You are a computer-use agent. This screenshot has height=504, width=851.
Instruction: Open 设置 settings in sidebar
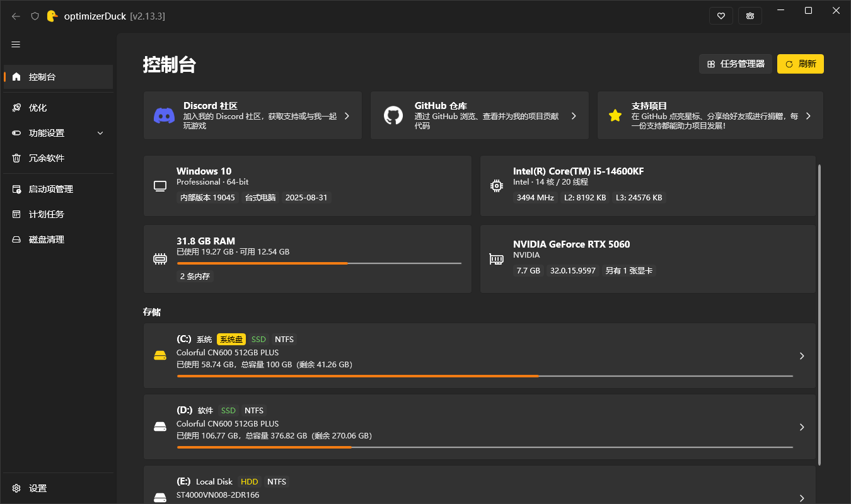(58, 488)
